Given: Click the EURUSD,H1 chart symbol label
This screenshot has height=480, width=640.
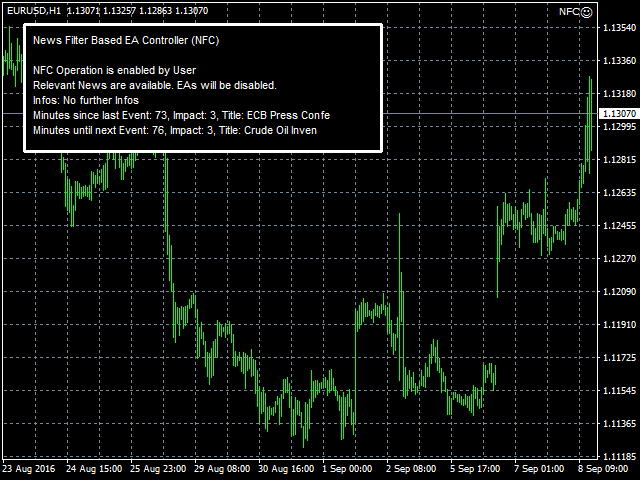Looking at the screenshot, I should tap(34, 11).
